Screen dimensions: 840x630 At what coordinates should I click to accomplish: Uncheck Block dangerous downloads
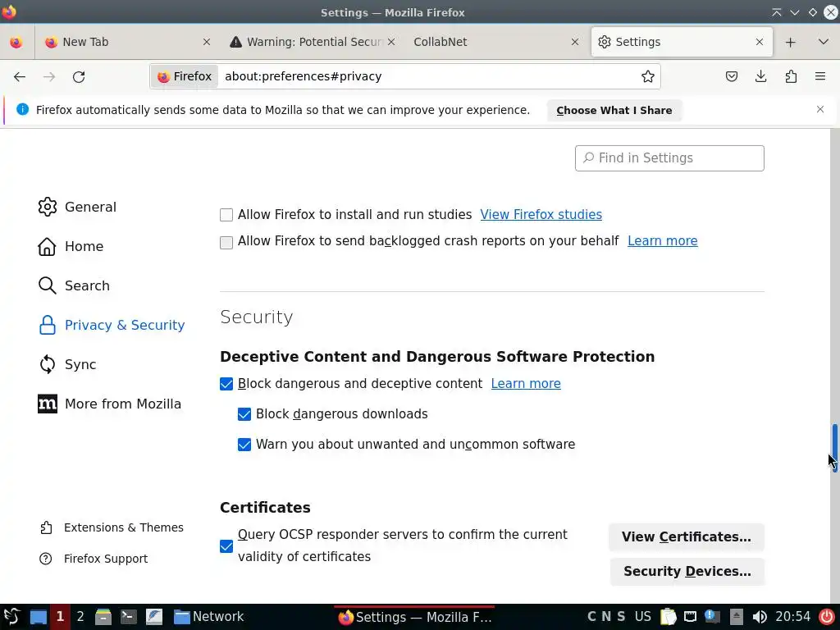tap(244, 414)
